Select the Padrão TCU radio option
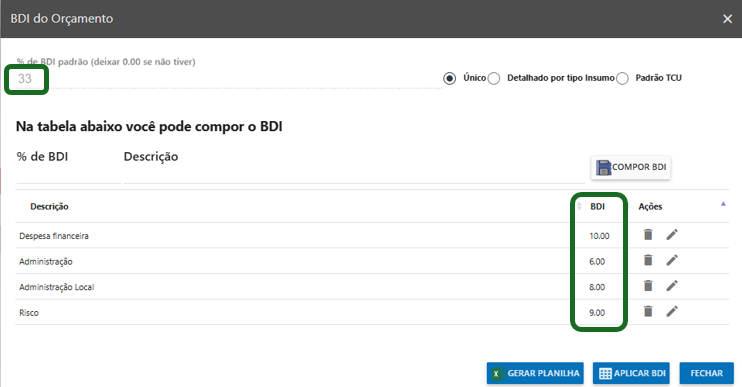742x387 pixels. coord(622,78)
